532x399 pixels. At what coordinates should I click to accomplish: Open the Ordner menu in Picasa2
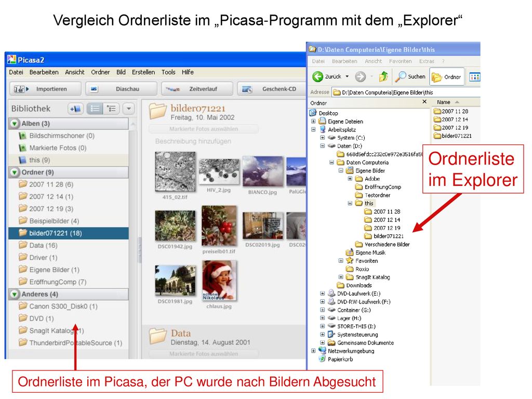point(100,72)
